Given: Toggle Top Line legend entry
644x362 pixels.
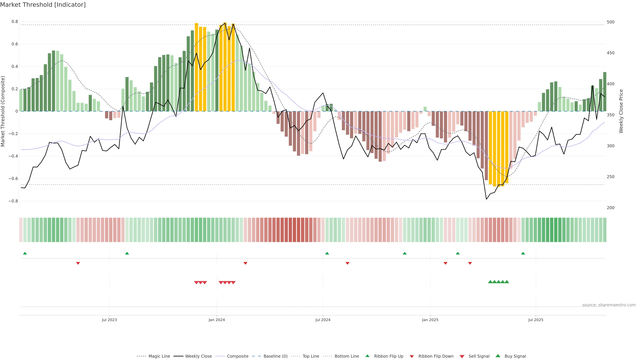Looking at the screenshot, I should point(311,356).
